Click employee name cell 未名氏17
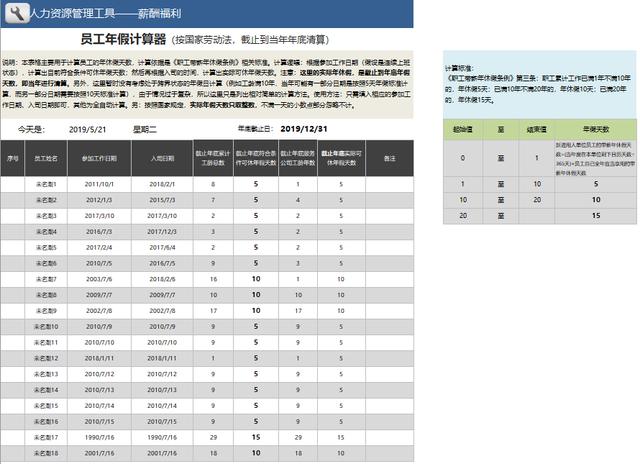Screen dimensions: 640x464 [47, 437]
